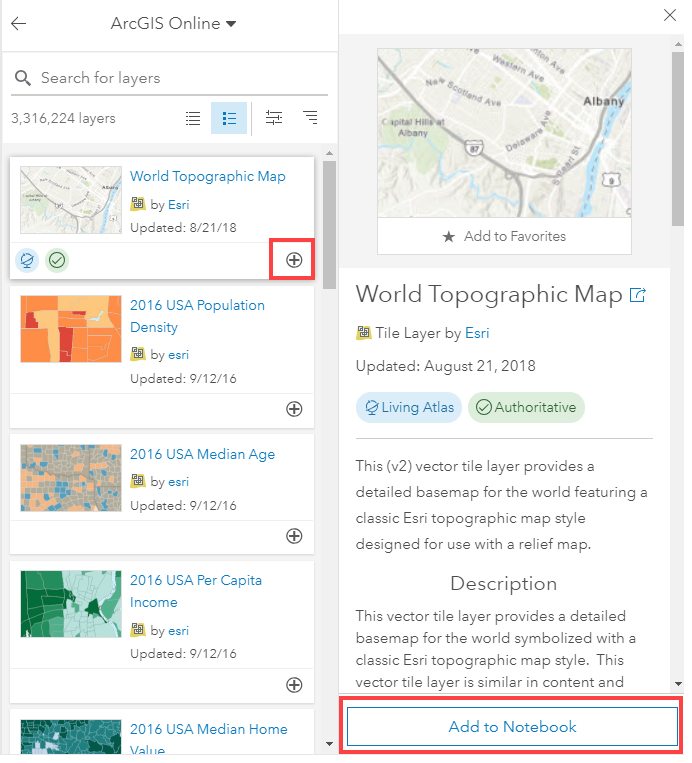The height and width of the screenshot is (763, 692).
Task: Switch to compact list view
Action: tap(193, 118)
